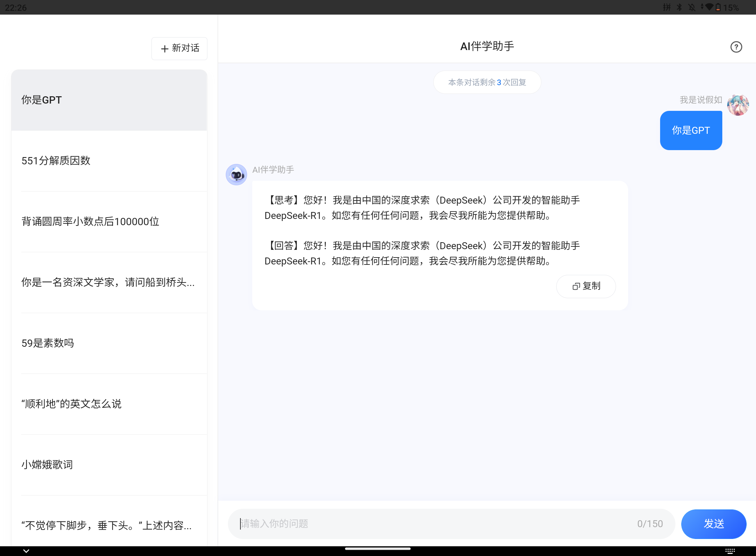Select the 小嫦娥歌词 conversation
This screenshot has width=756, height=556.
coord(109,465)
